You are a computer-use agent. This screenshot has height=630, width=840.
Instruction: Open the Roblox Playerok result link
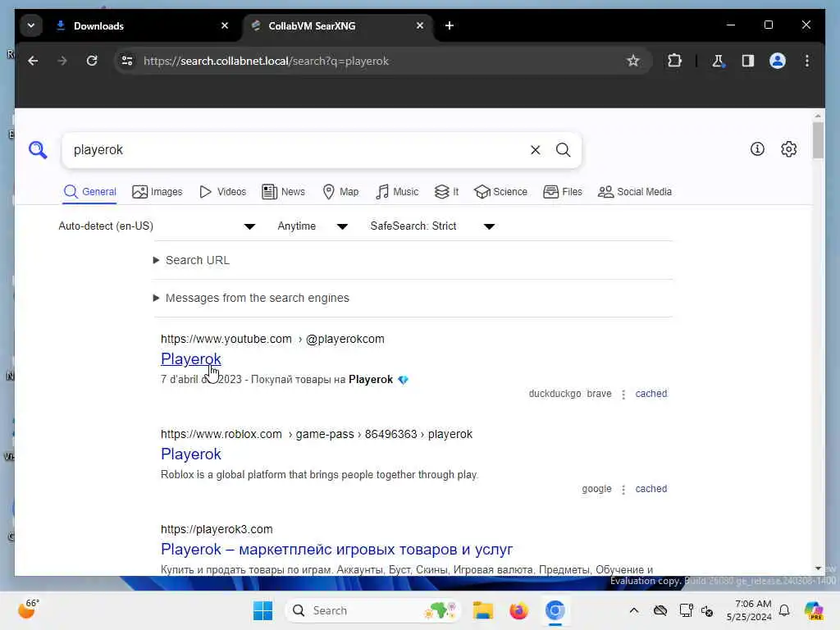click(190, 454)
